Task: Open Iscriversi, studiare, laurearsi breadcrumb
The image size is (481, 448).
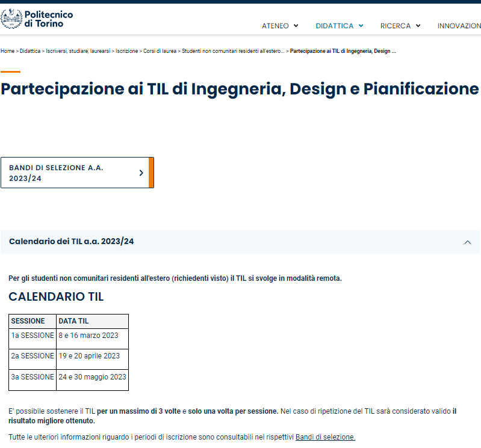Action: pos(78,51)
